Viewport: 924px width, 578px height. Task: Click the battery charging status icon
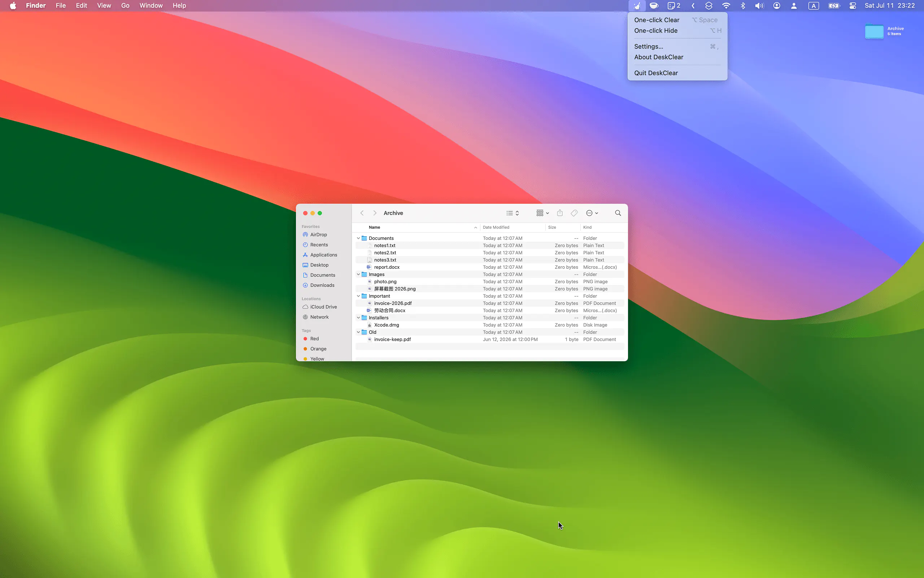(833, 6)
